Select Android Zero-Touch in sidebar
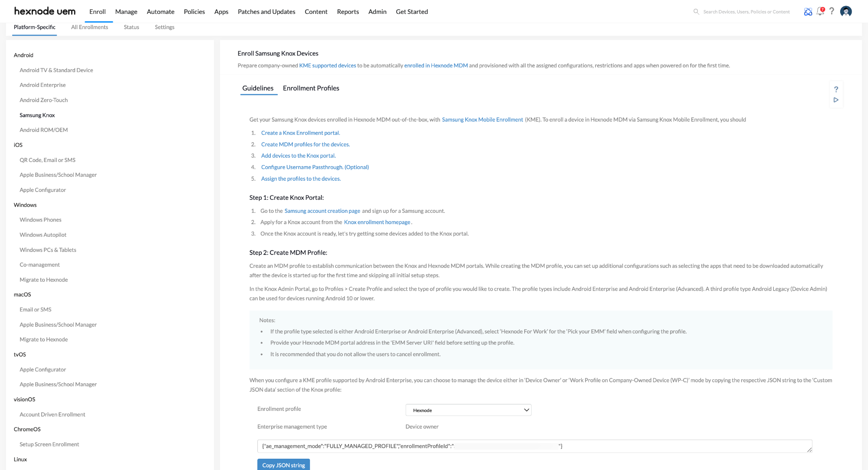 coord(44,100)
